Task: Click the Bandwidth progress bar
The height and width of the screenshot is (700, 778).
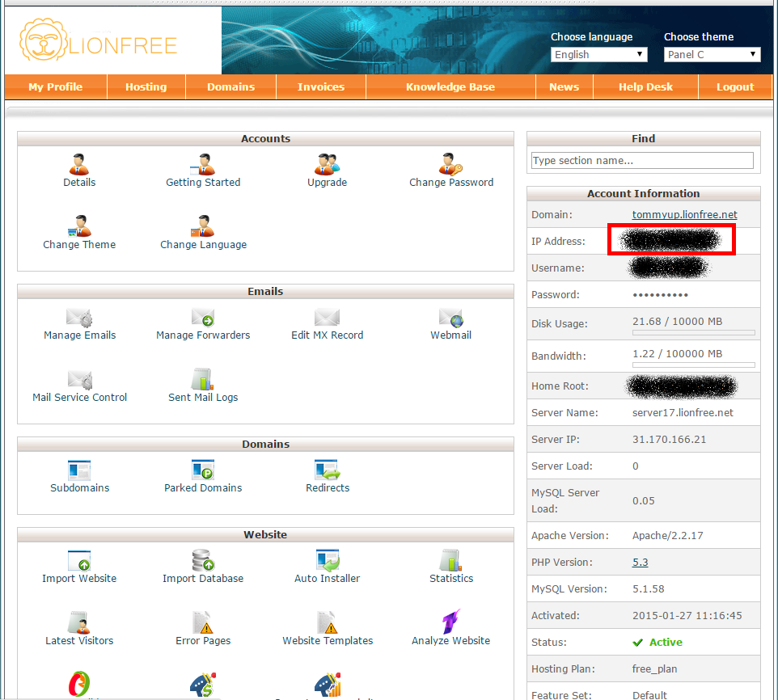Action: 694,365
